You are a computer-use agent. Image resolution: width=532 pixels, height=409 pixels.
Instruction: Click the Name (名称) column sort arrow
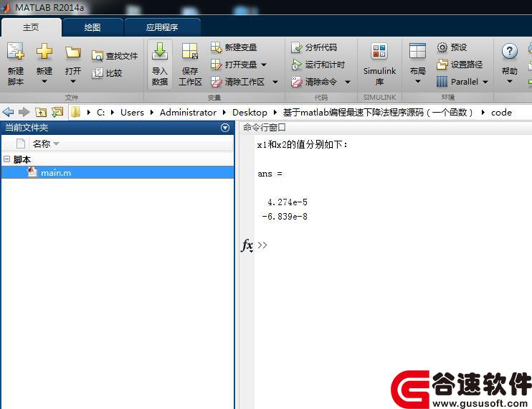click(x=57, y=144)
